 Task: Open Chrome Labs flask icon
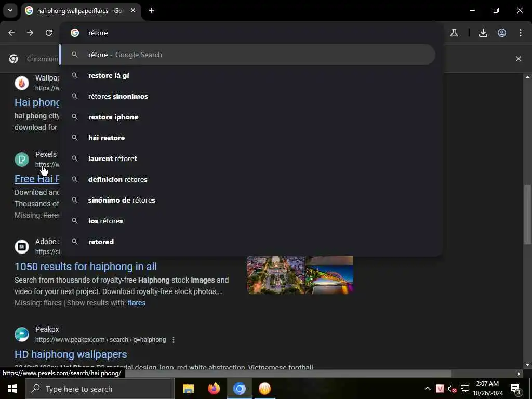[x=454, y=33]
